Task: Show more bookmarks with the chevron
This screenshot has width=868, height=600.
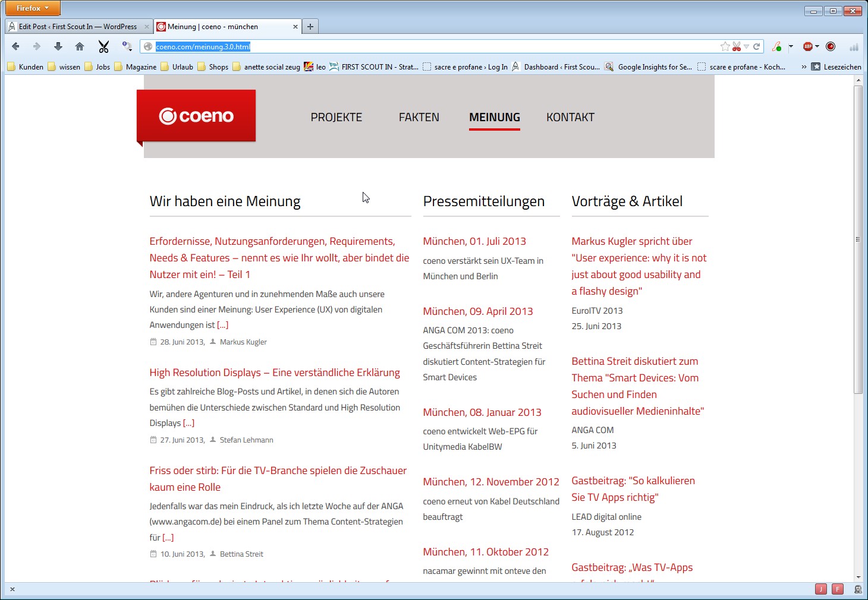Action: click(x=804, y=67)
